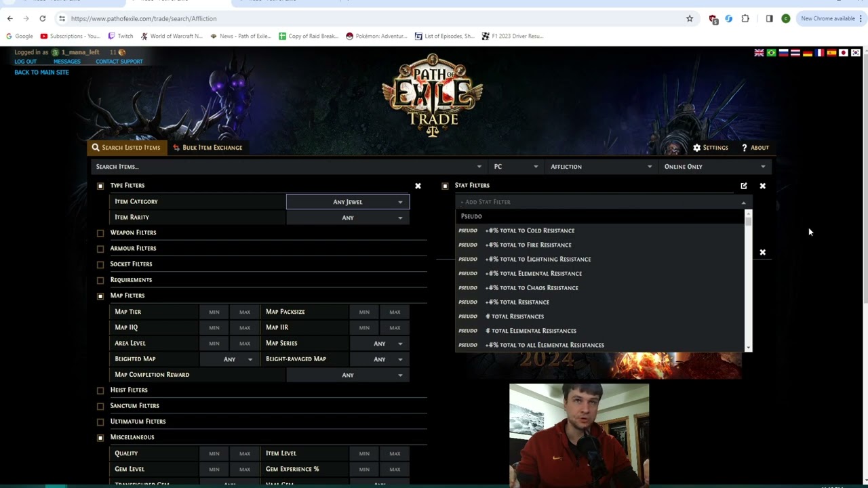868x488 pixels.
Task: Click the Path of Exile Trade logo
Action: (433, 95)
